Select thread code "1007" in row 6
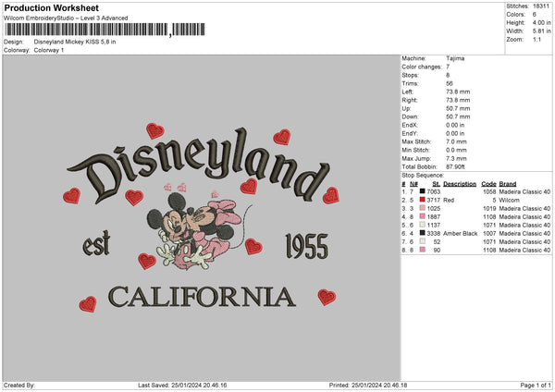The width and height of the screenshot is (555, 392). click(x=489, y=234)
